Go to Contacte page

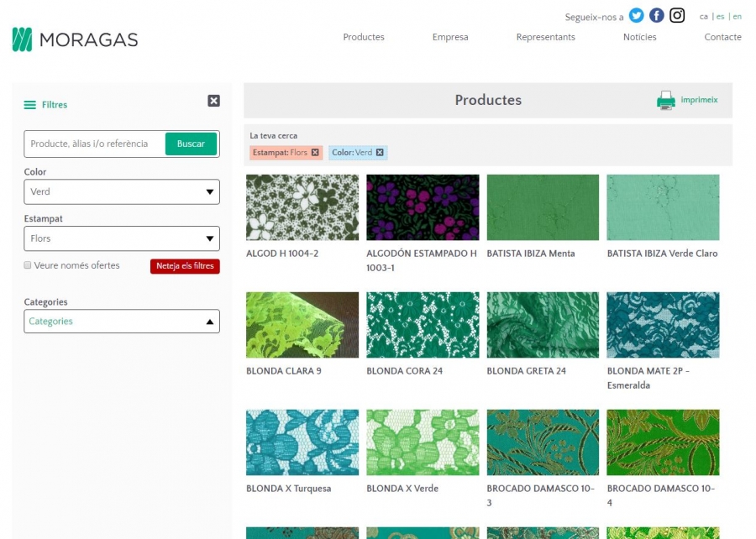coord(722,37)
